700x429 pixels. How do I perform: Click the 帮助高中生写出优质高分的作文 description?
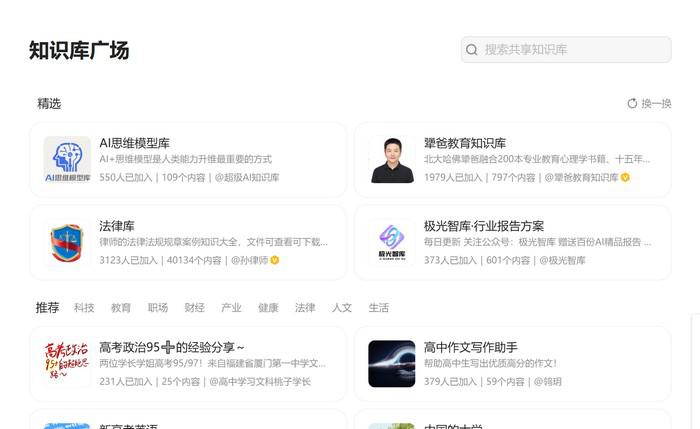491,363
